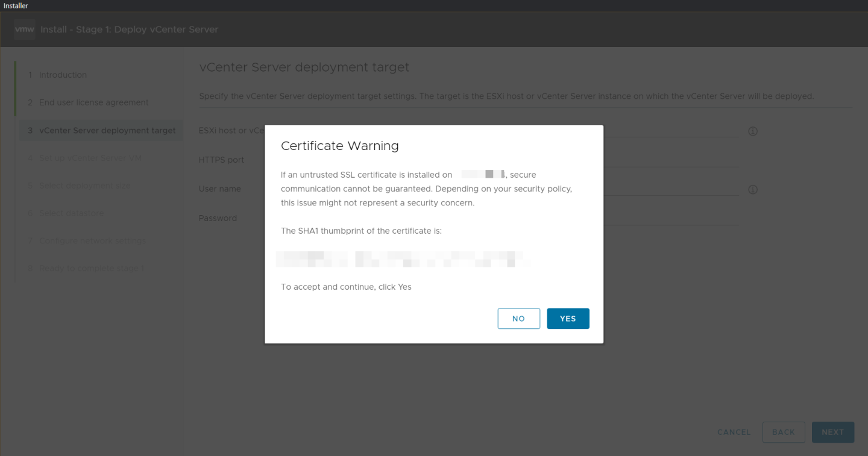
Task: Click the info icon beside ESXi host field
Action: pos(752,131)
